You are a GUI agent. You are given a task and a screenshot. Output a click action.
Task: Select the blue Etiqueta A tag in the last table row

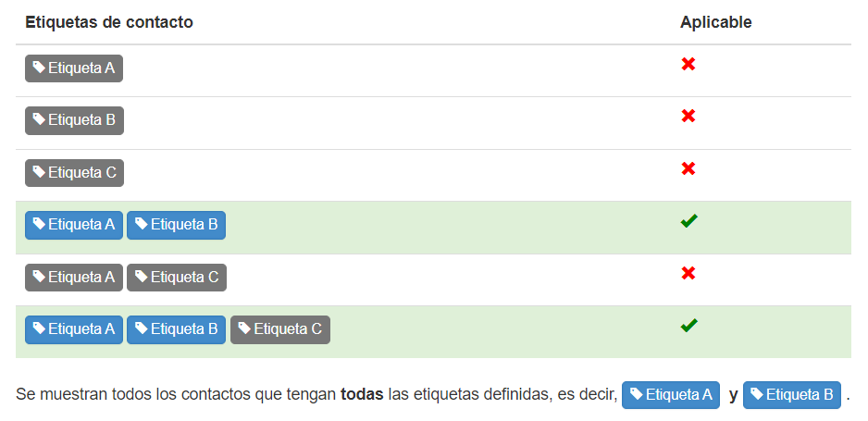click(74, 329)
